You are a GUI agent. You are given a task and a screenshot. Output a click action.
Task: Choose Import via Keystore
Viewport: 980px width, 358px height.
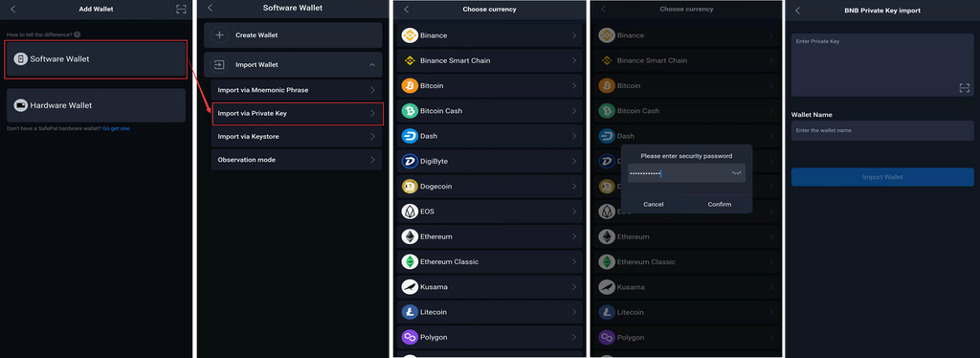click(x=297, y=136)
